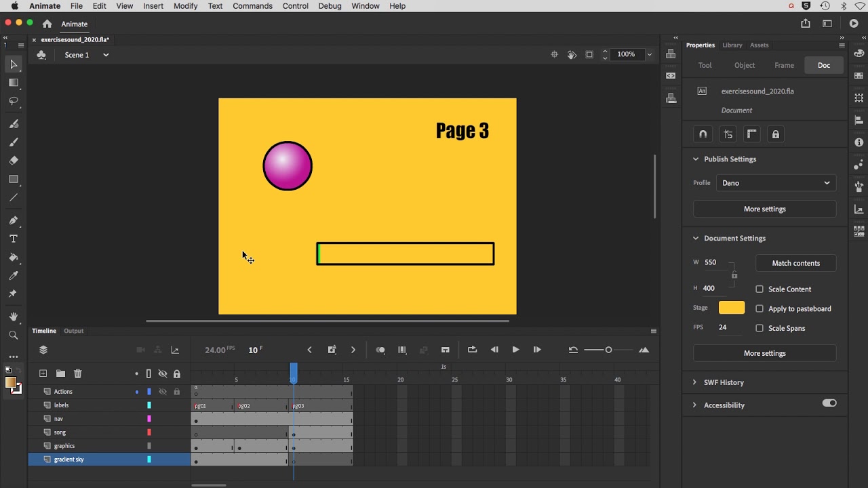868x488 pixels.
Task: Select the Rectangle tool
Action: pyautogui.click(x=14, y=179)
